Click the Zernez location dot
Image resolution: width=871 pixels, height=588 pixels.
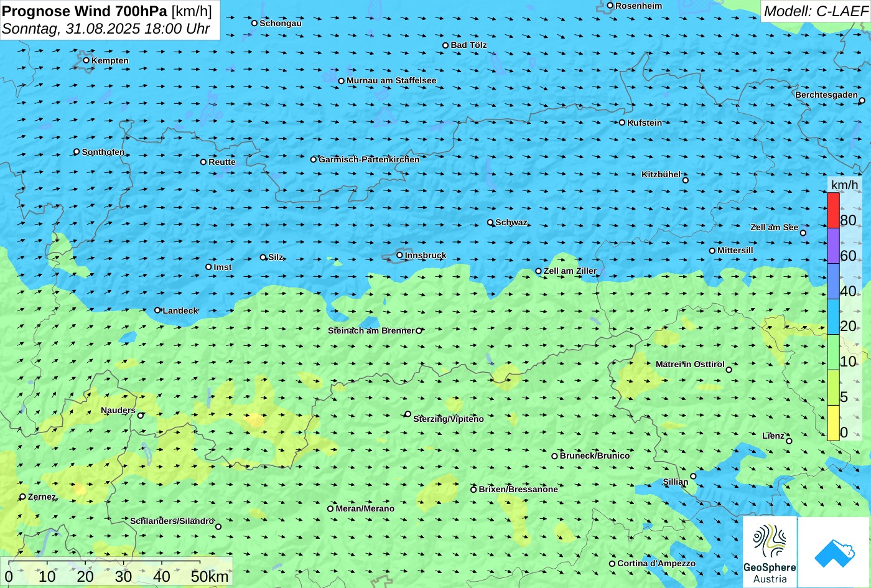[23, 497]
